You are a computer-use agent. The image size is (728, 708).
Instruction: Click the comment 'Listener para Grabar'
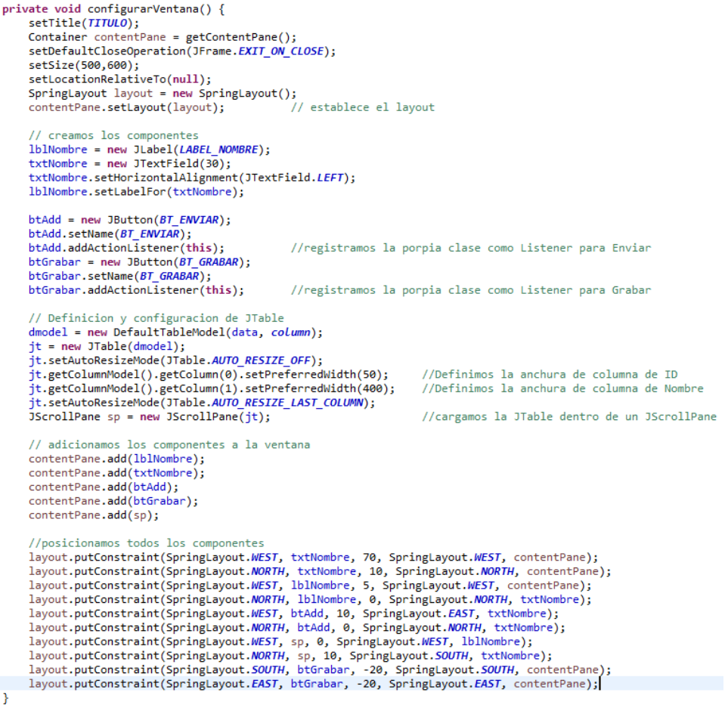(585, 290)
